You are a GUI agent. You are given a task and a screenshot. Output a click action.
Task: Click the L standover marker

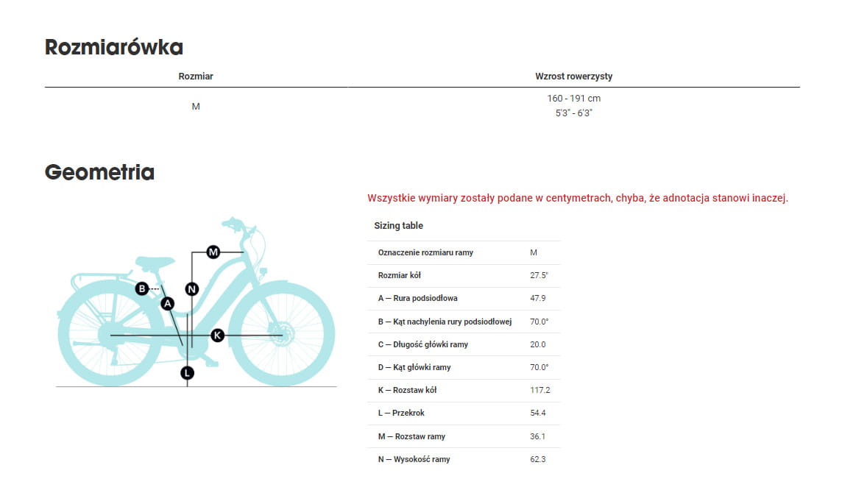(187, 372)
